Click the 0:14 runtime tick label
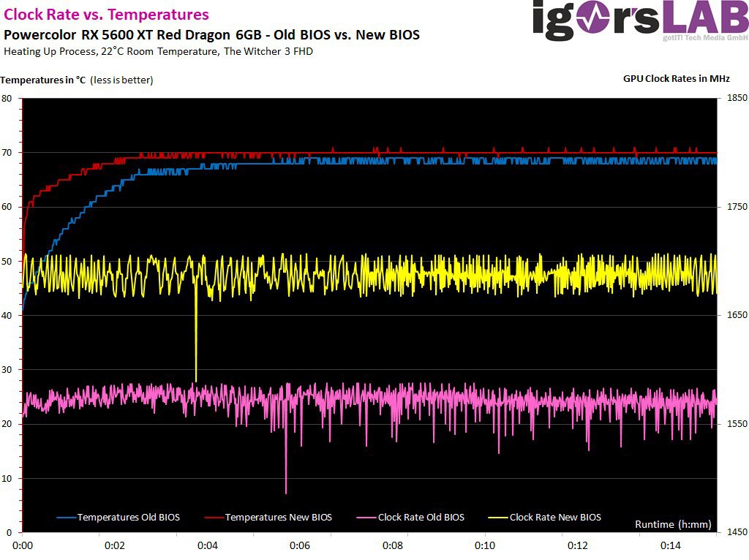The width and height of the screenshot is (749, 560). [x=670, y=545]
